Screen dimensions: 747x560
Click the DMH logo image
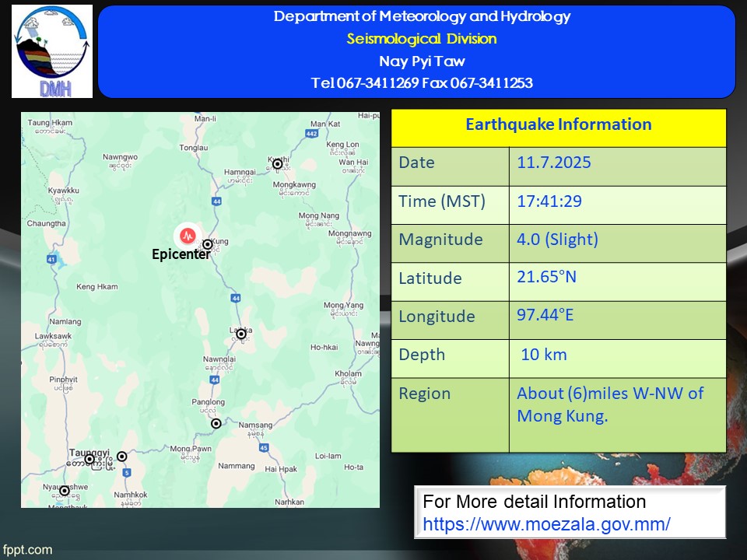[x=52, y=51]
